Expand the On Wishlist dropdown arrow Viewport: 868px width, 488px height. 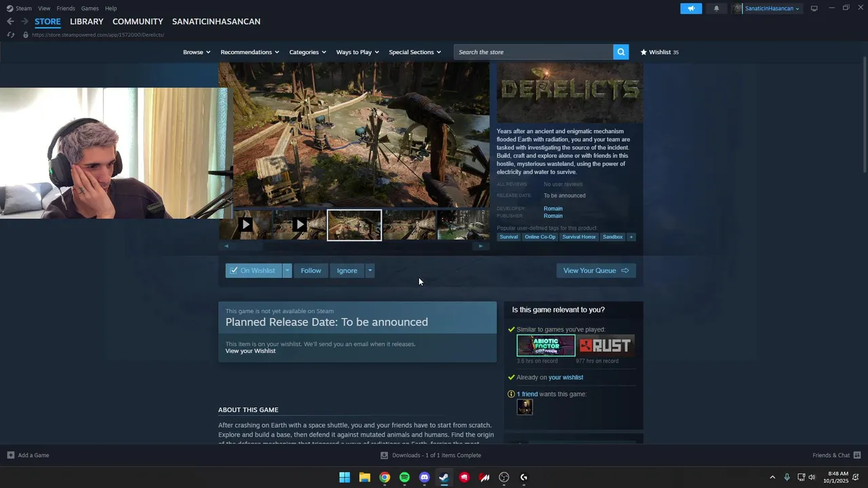(x=287, y=270)
